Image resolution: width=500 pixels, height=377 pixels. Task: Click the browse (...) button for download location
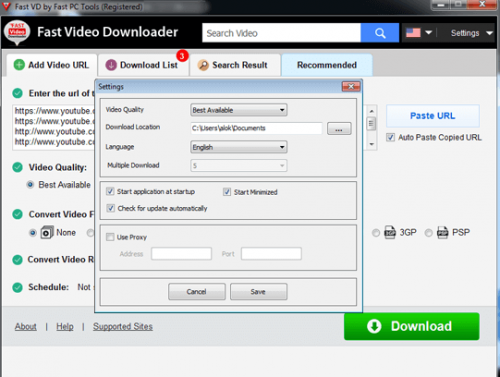339,129
